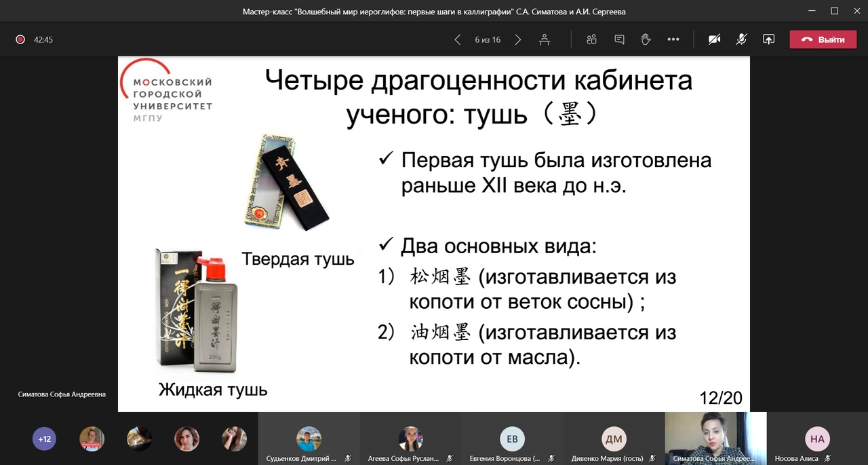Expand the +12 hidden participants
Screen dimensions: 868x465
pos(44,439)
